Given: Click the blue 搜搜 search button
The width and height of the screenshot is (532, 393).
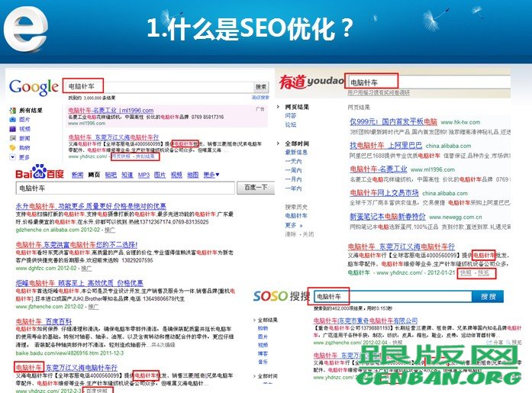Looking at the screenshot, I should pos(488,297).
